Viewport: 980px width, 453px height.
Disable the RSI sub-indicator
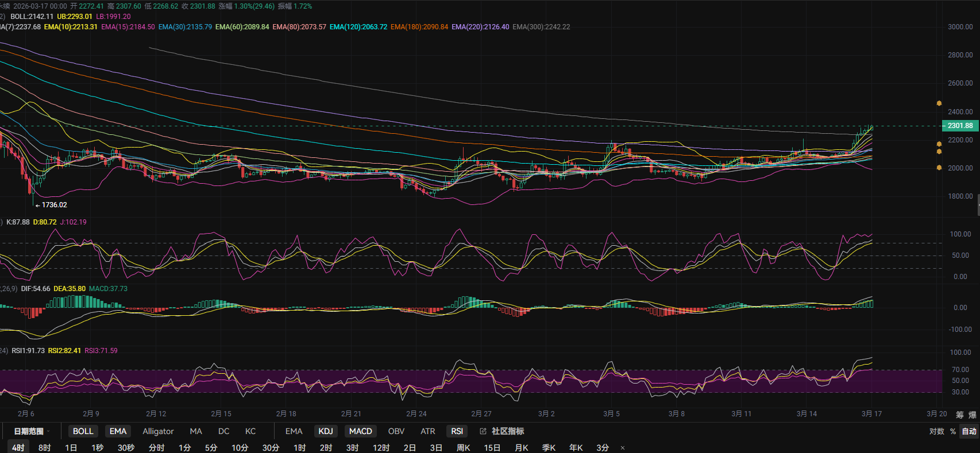click(x=457, y=431)
